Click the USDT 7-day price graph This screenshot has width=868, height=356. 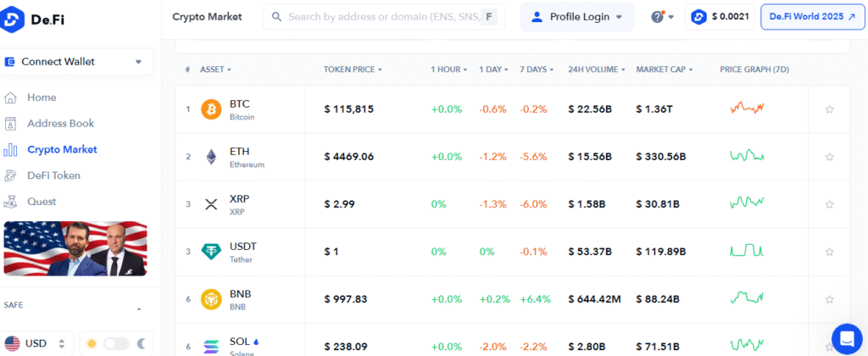pos(747,250)
